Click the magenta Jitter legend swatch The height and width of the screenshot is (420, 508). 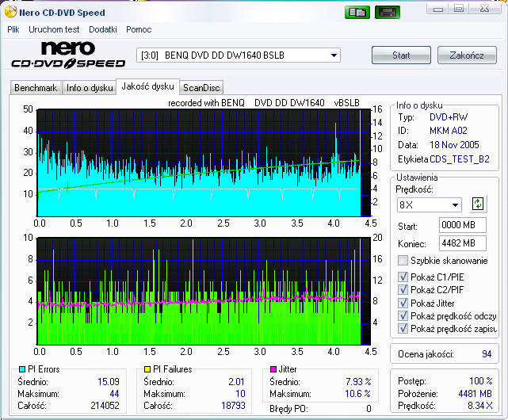pyautogui.click(x=273, y=369)
